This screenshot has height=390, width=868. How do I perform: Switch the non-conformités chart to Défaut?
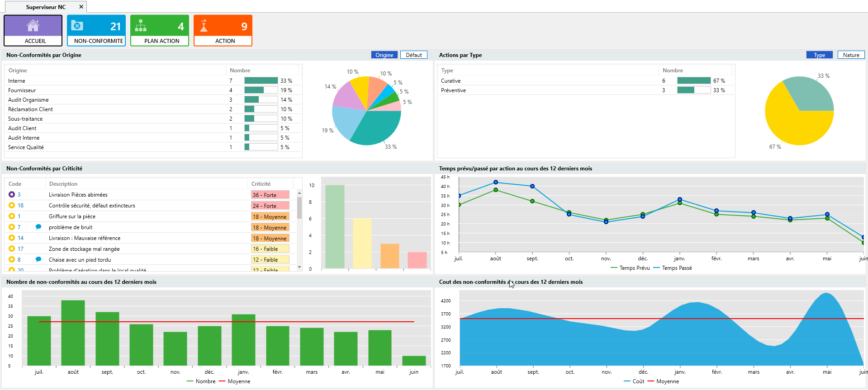click(414, 55)
